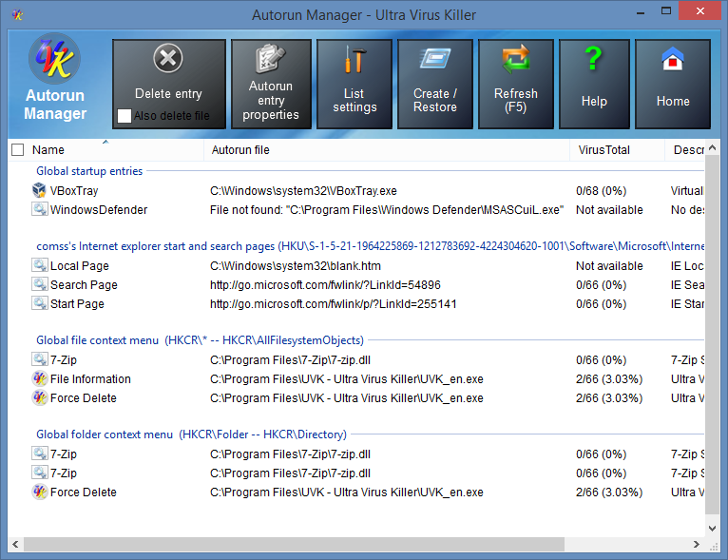Open Autorun entry properties clipboard icon
Image resolution: width=728 pixels, height=560 pixels.
click(270, 59)
